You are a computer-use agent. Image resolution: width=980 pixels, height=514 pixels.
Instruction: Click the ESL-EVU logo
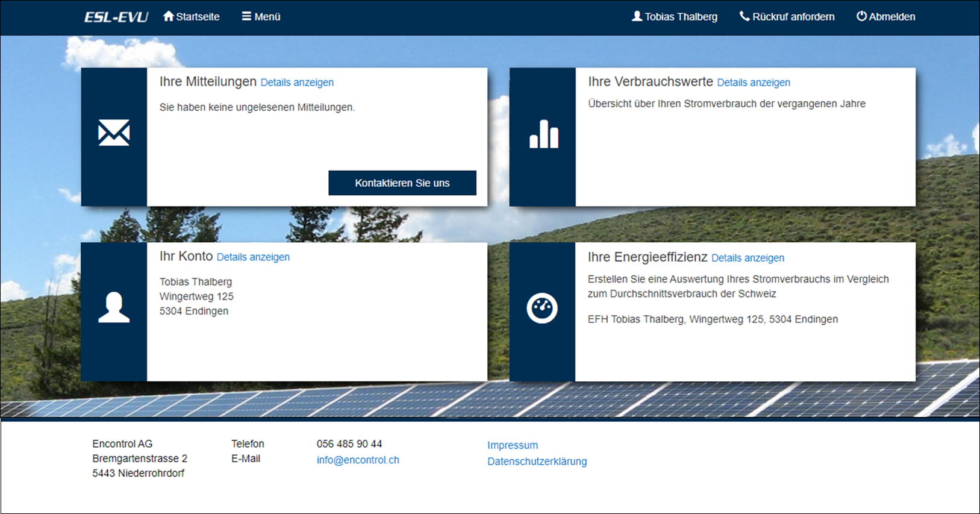116,17
